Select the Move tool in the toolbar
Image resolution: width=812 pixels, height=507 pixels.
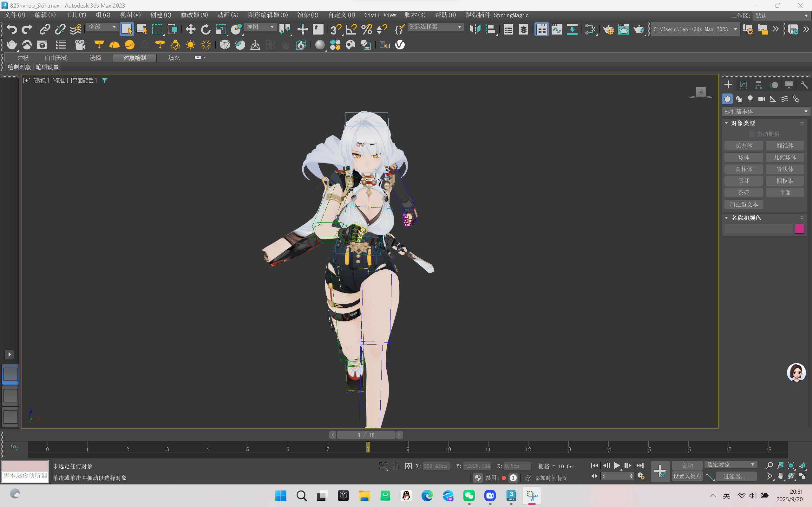(190, 29)
